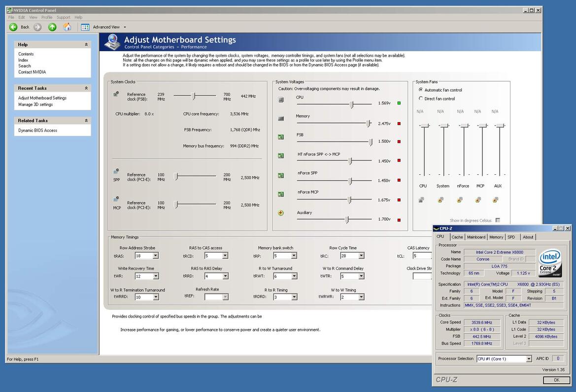Viewport: 576px width, 392px height.
Task: Collapse the Help panel chevron
Action: coord(86,44)
